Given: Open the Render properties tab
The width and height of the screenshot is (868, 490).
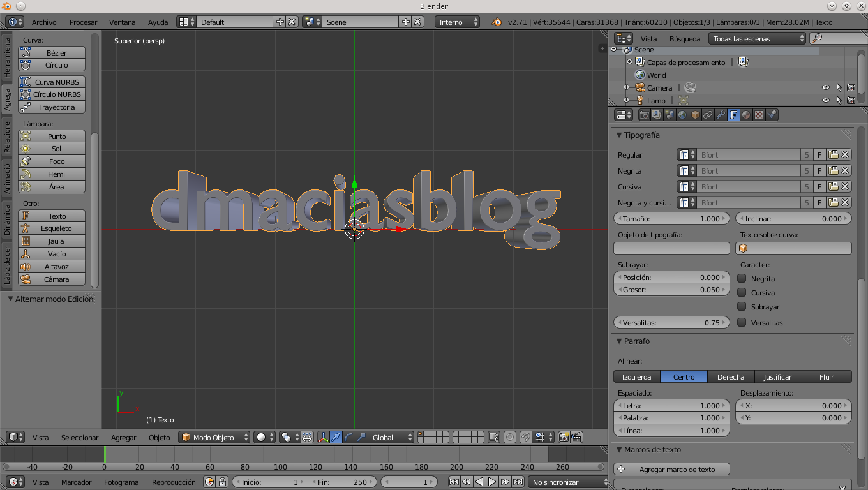Looking at the screenshot, I should [645, 115].
